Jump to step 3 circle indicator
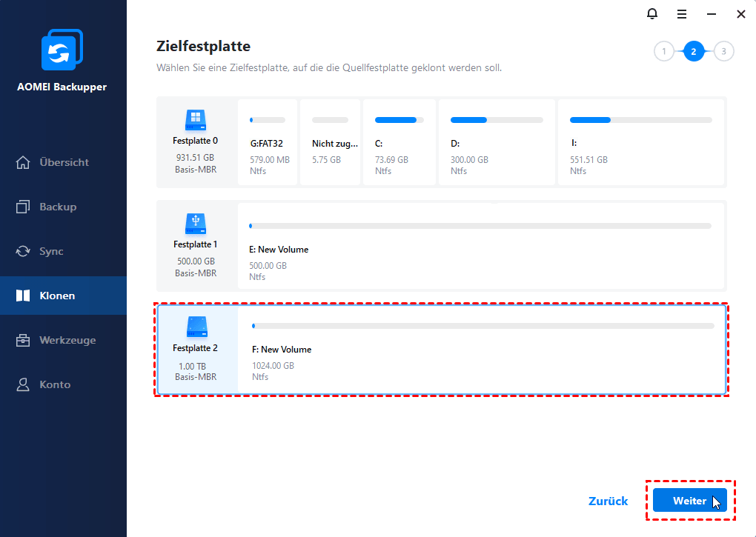The image size is (756, 537). pyautogui.click(x=723, y=52)
